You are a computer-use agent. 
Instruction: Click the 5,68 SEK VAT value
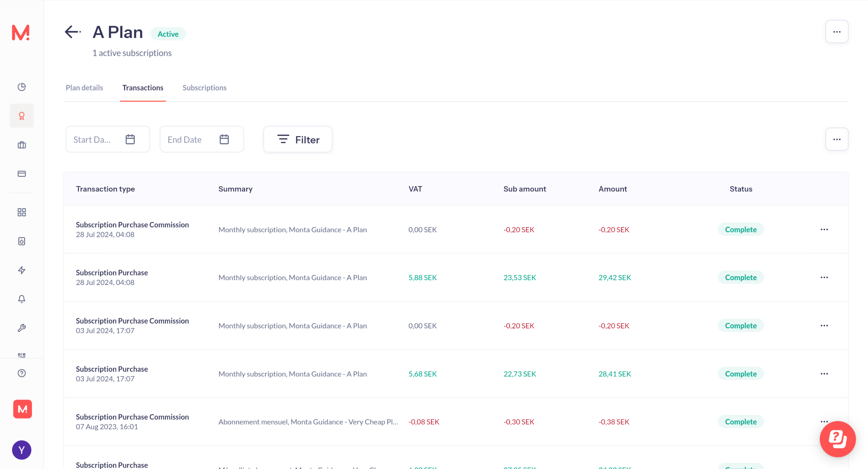(422, 374)
